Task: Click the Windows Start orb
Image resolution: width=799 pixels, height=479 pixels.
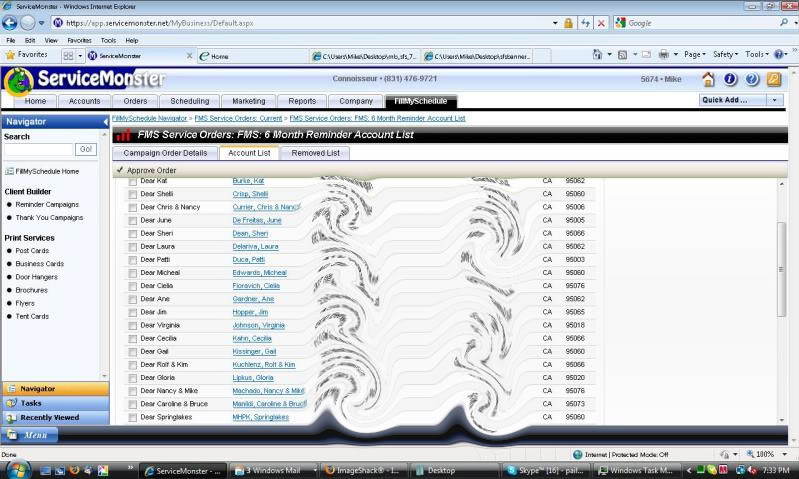Action: pyautogui.click(x=18, y=469)
